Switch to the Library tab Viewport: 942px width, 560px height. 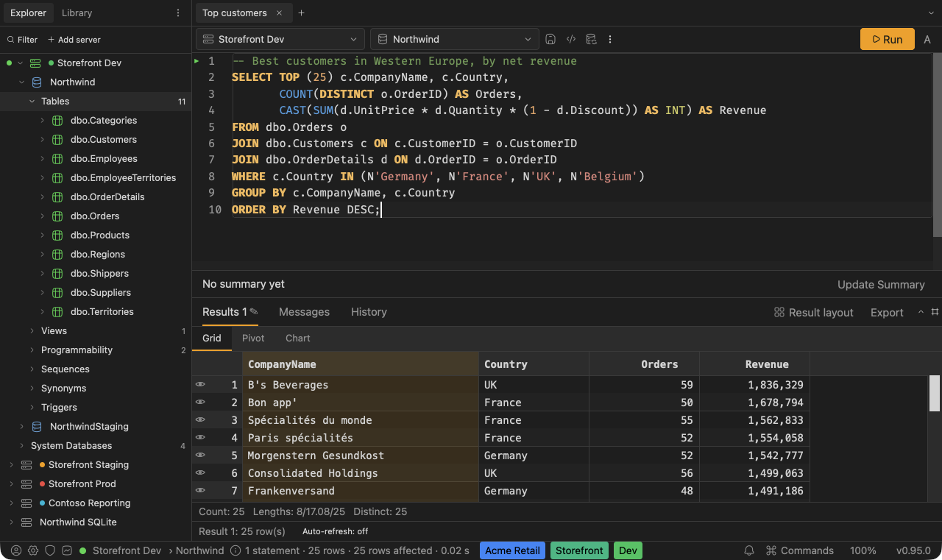click(77, 13)
